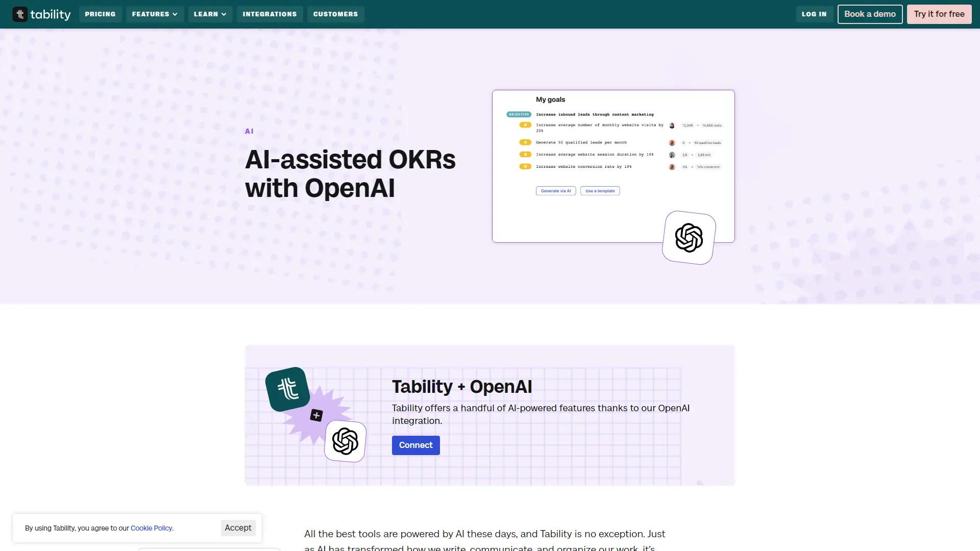Viewport: 980px width, 551px height.
Task: Open the Pricing page
Action: pyautogui.click(x=100, y=14)
